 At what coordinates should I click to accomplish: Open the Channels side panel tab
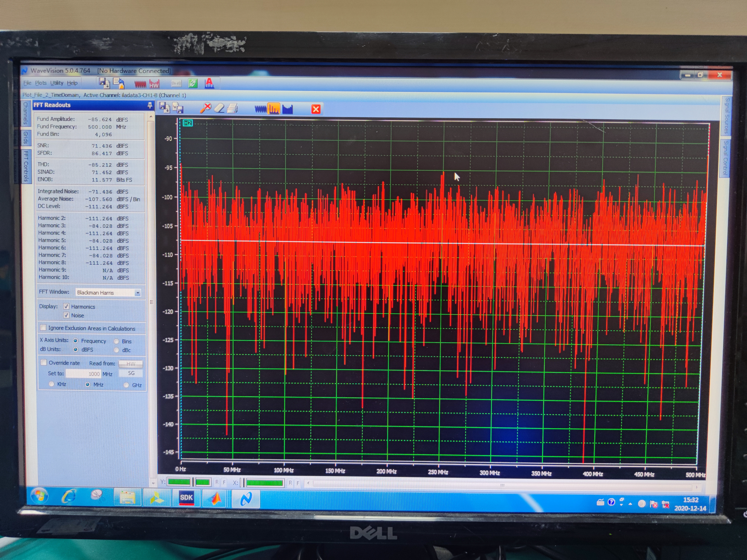click(26, 113)
